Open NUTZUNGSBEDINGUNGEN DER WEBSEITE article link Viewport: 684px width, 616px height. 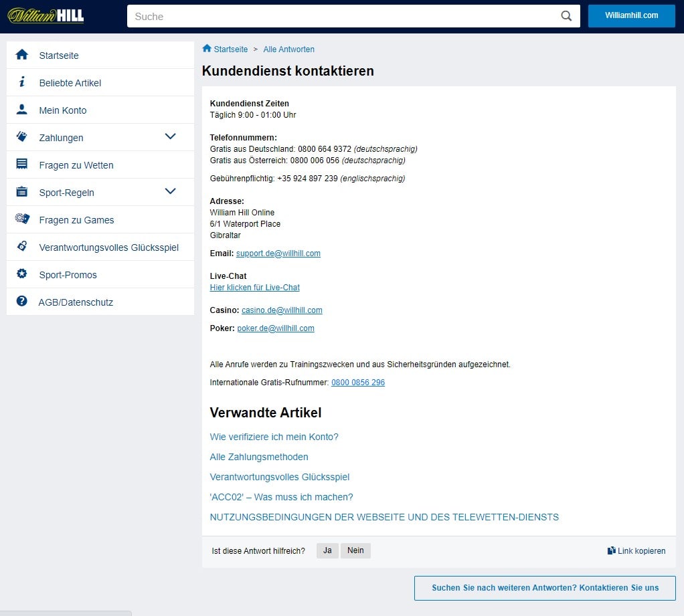[x=384, y=517]
